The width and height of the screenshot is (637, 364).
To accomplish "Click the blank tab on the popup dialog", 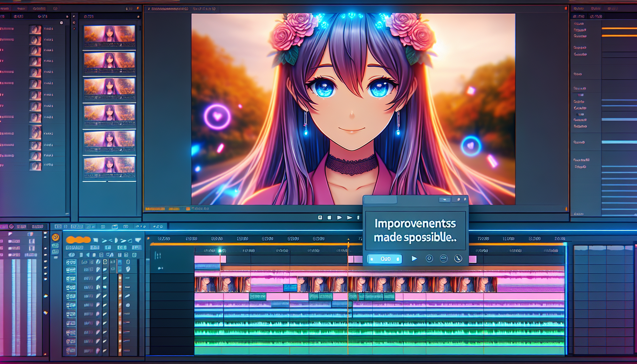I will pyautogui.click(x=380, y=200).
